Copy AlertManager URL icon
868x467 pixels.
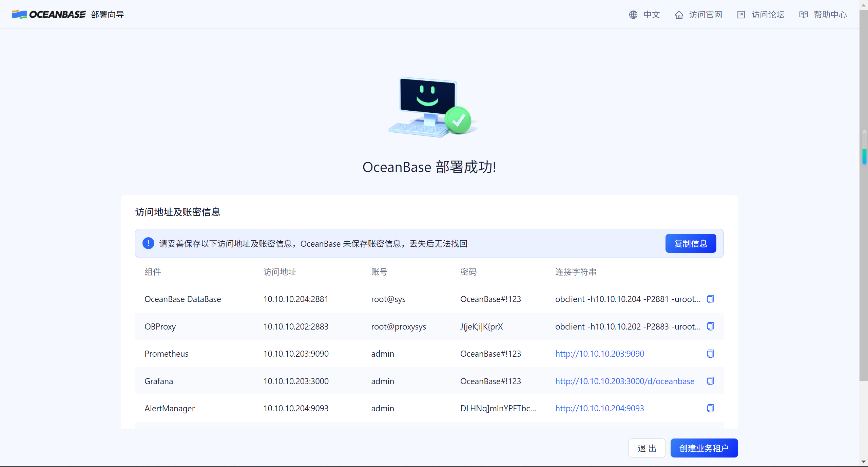tap(710, 408)
